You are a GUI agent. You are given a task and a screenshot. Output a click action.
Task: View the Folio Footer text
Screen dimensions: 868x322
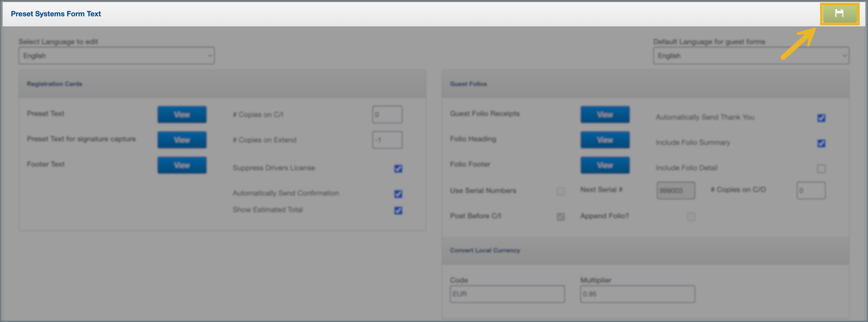[604, 165]
